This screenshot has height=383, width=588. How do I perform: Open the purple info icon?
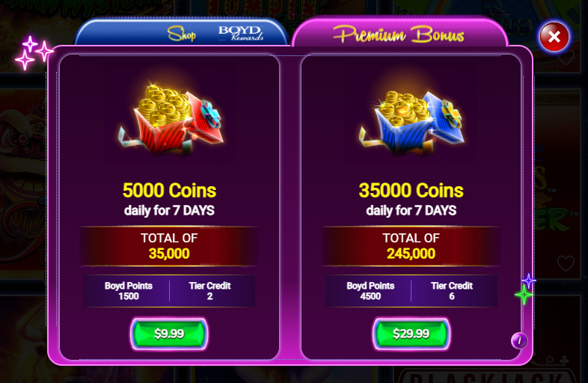point(519,340)
